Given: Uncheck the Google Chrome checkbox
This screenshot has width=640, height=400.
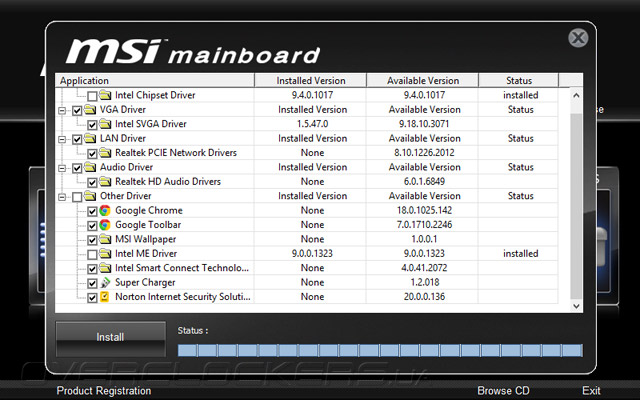Looking at the screenshot, I should point(92,211).
